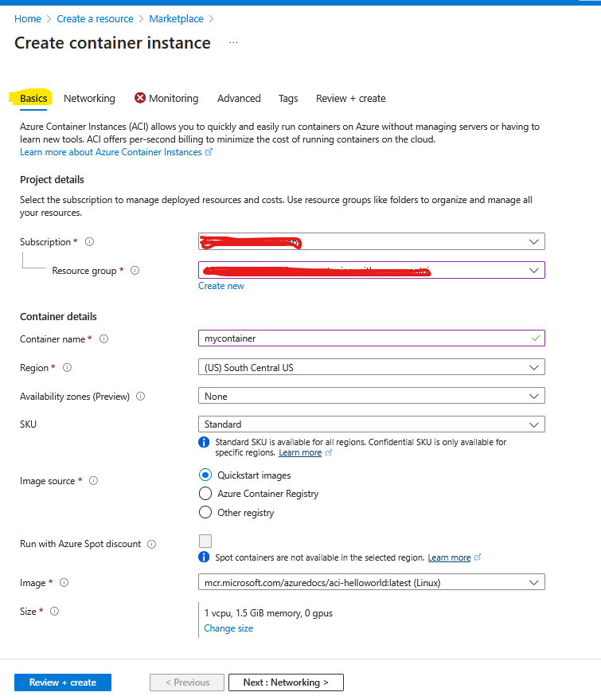This screenshot has width=601, height=700.
Task: Open the Subscription dropdown
Action: tap(372, 241)
